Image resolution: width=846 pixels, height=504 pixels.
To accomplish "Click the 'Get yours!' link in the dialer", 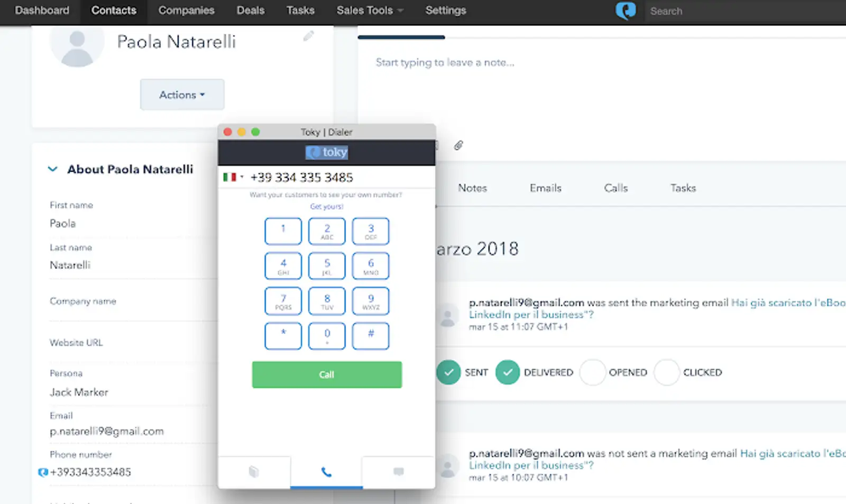I will 327,207.
